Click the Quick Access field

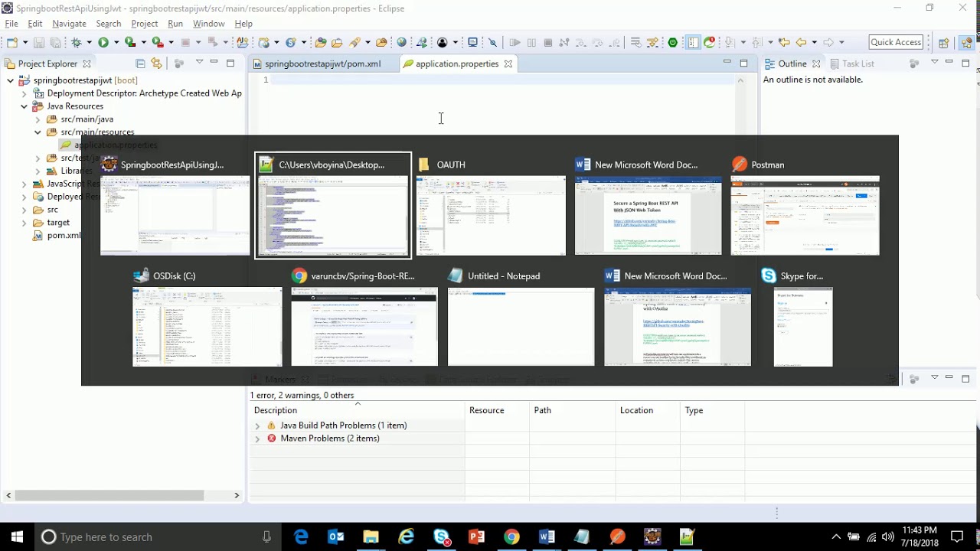896,42
